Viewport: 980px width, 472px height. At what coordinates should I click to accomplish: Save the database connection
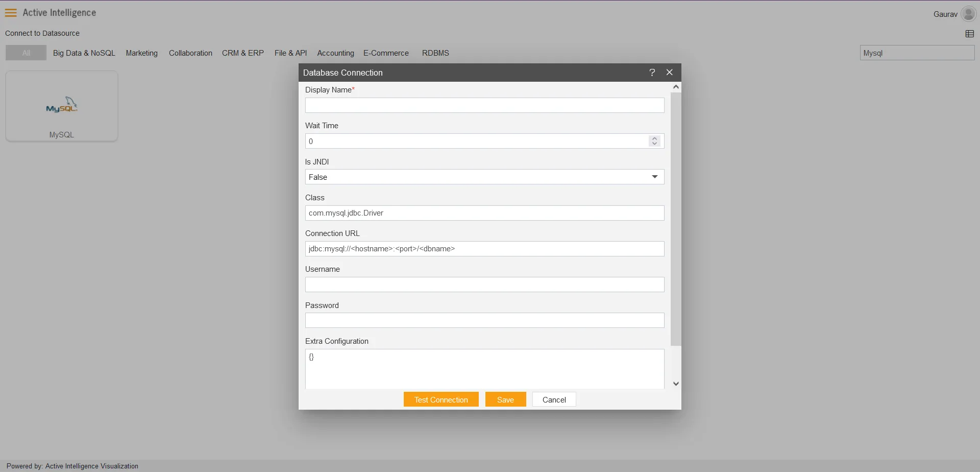[x=505, y=399]
